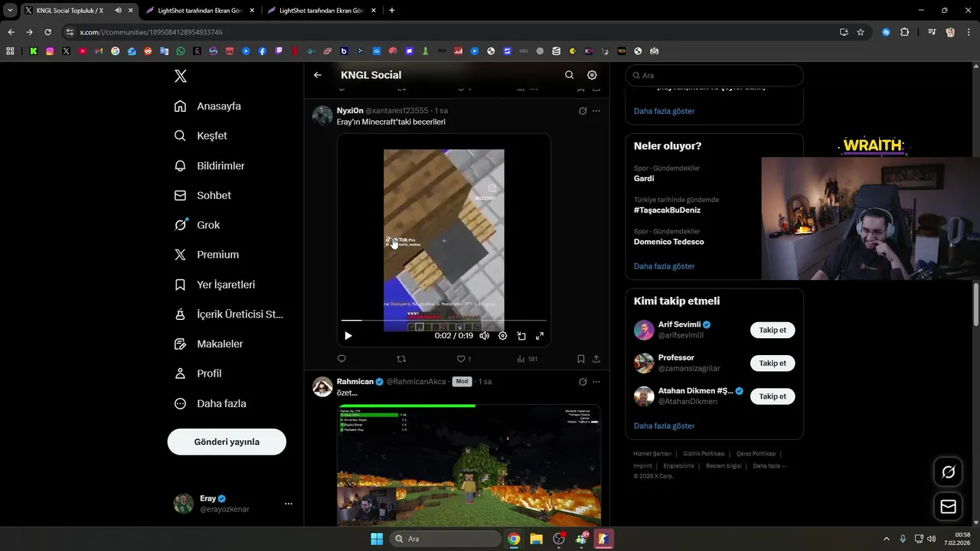Open Chrome three-dot menu
This screenshot has height=551, width=980.
[x=969, y=32]
